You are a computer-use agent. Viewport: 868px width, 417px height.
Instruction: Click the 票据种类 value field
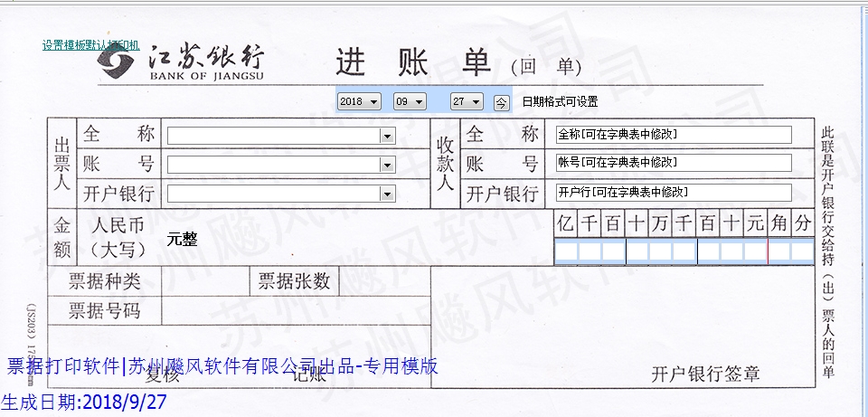[205, 281]
